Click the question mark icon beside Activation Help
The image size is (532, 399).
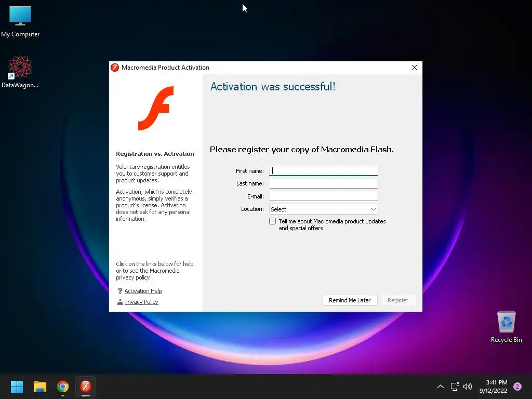tap(120, 291)
